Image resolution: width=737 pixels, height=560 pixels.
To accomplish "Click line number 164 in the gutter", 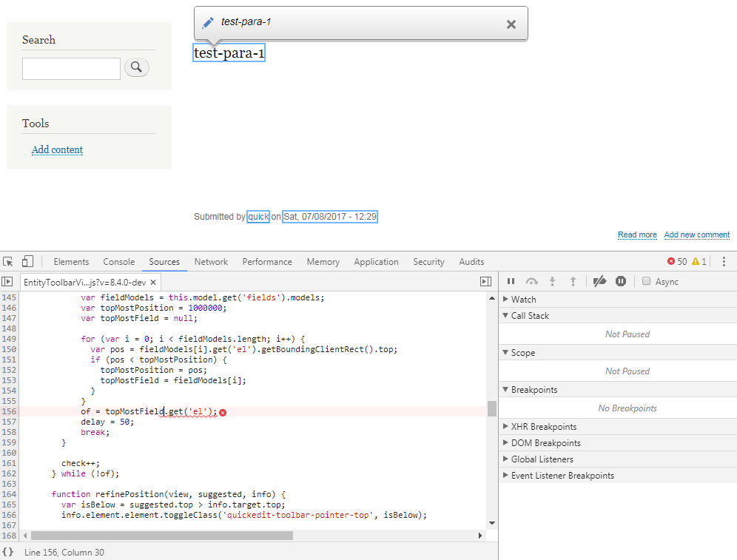I will pos(9,494).
